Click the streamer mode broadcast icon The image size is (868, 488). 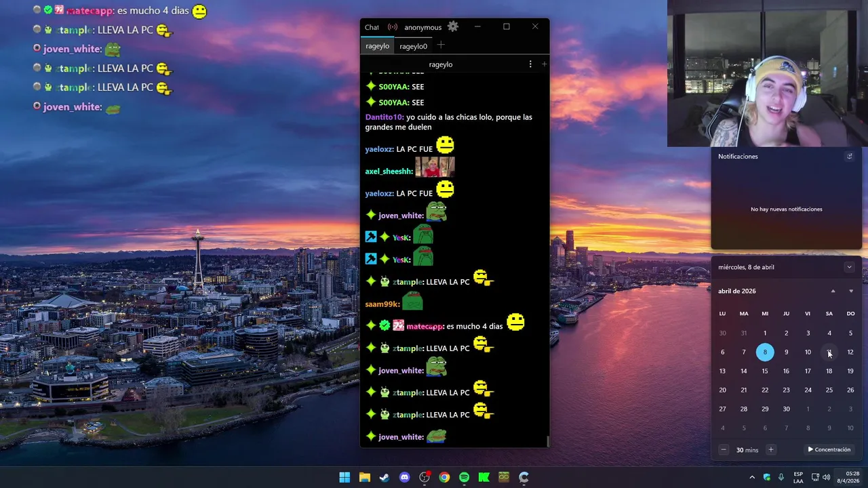pyautogui.click(x=393, y=27)
